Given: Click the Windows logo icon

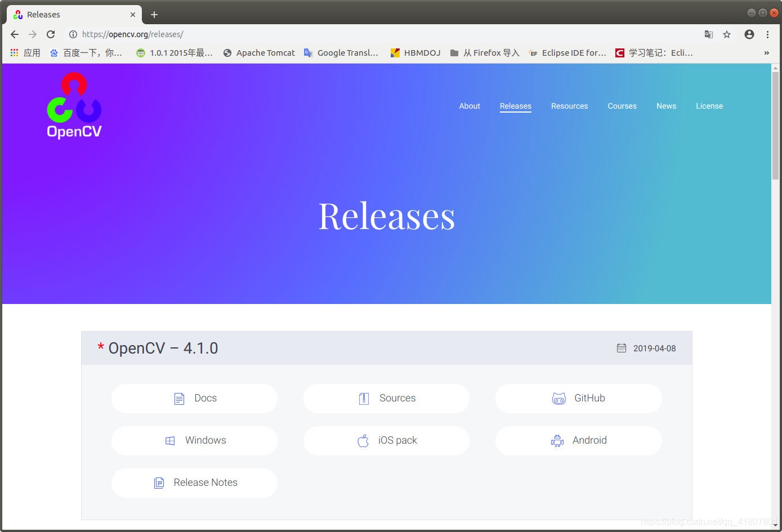Looking at the screenshot, I should pos(170,441).
